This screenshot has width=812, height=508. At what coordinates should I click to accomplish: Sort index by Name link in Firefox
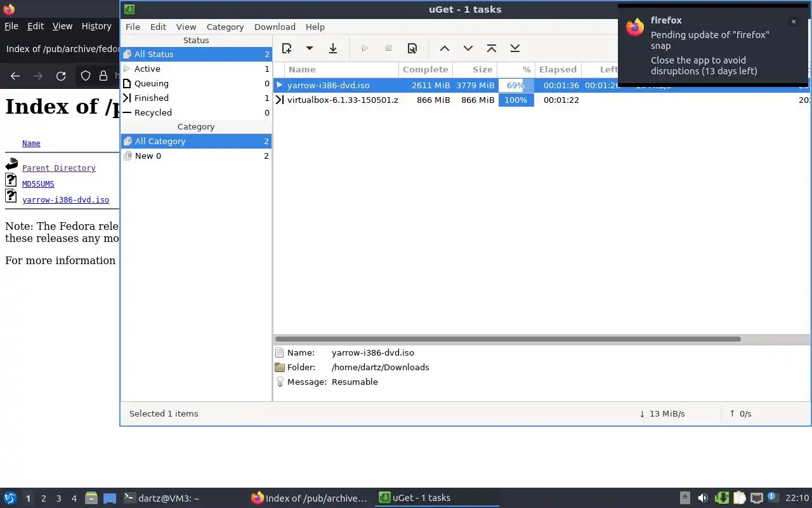click(x=31, y=144)
